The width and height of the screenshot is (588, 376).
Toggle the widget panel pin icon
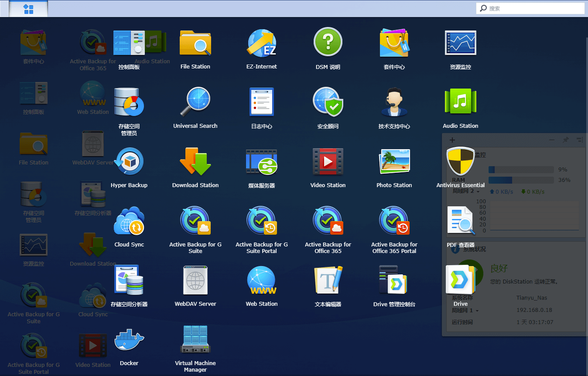[565, 140]
